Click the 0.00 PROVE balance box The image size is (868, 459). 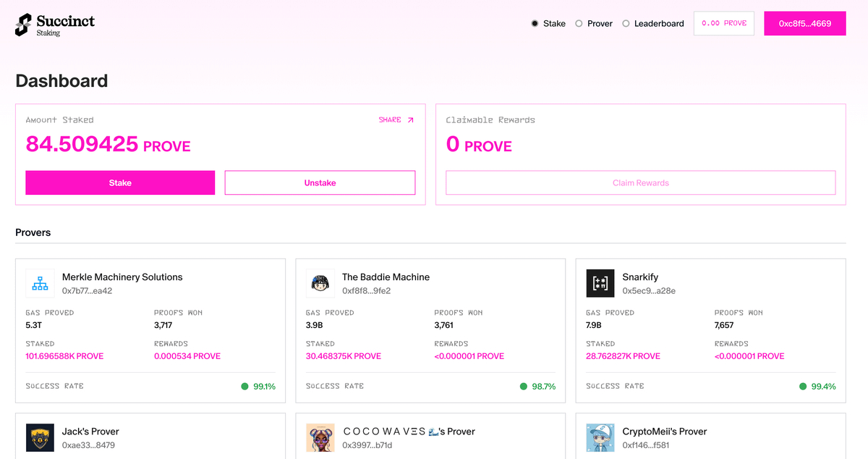(x=724, y=23)
